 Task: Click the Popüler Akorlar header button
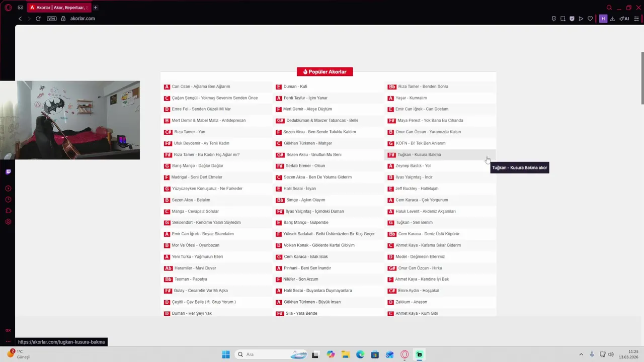(325, 72)
